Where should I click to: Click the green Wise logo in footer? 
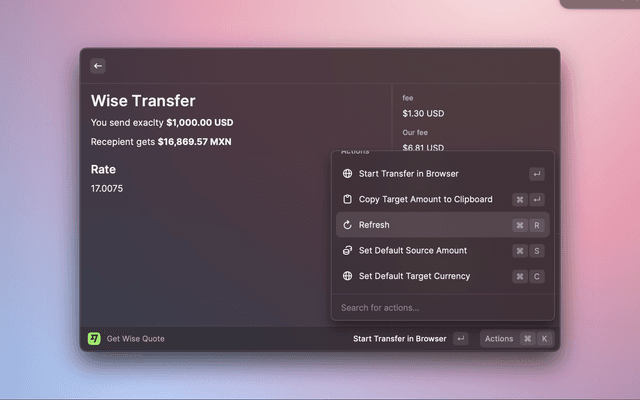94,339
